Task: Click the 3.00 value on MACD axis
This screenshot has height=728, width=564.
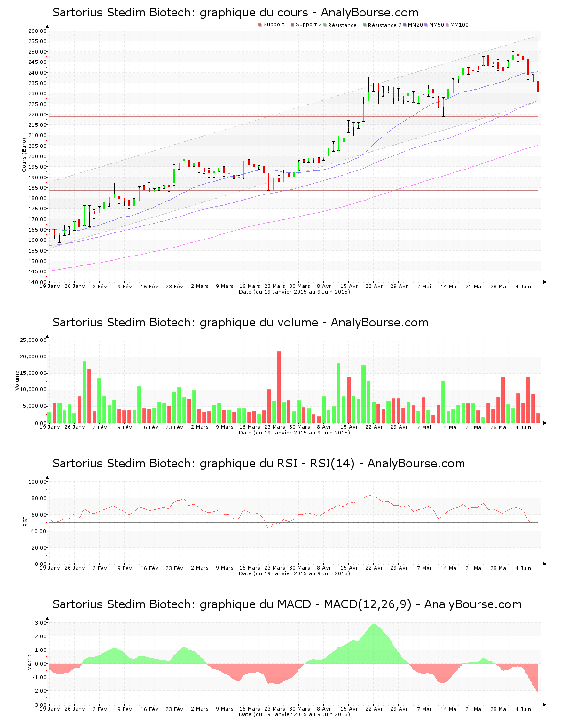Action: (40, 623)
